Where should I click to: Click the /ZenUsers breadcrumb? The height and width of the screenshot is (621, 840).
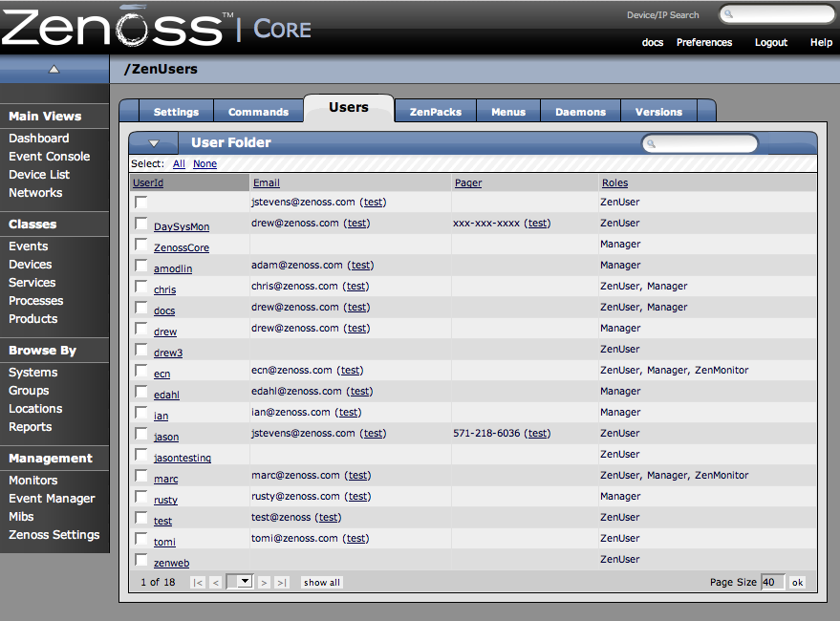[161, 69]
